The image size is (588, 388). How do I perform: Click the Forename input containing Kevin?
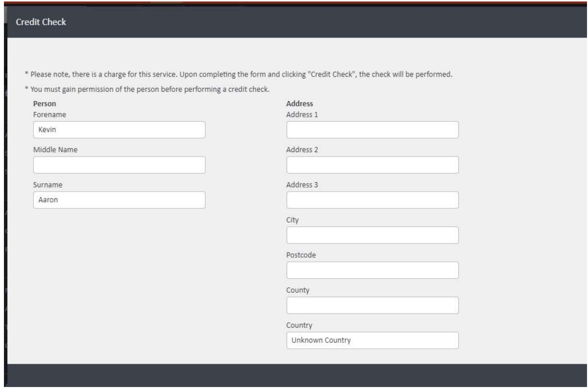click(119, 130)
